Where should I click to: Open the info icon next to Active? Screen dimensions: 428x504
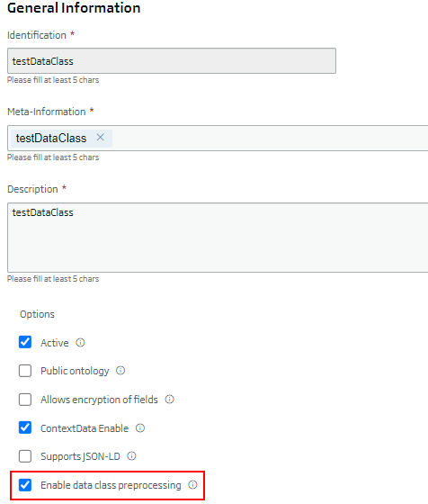80,343
